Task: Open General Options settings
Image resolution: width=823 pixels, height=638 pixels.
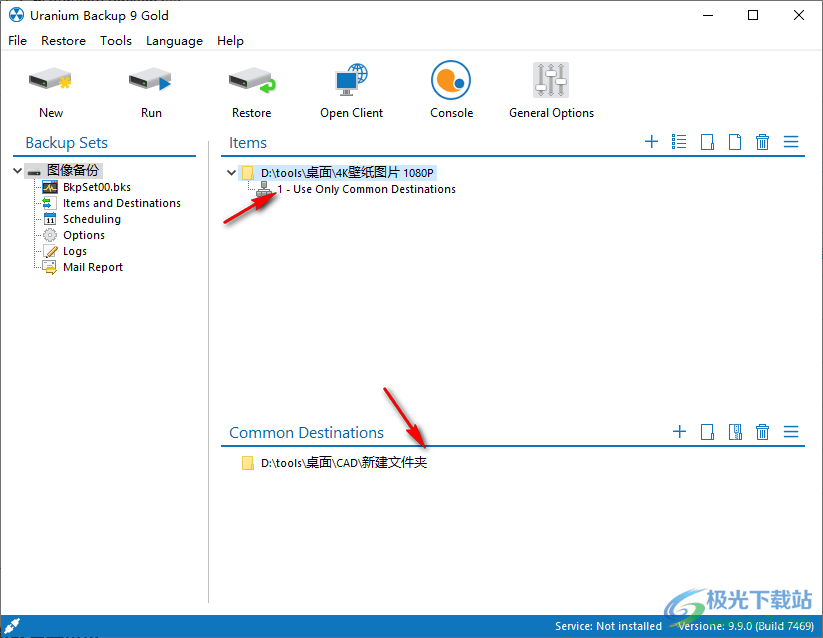Action: (x=551, y=82)
